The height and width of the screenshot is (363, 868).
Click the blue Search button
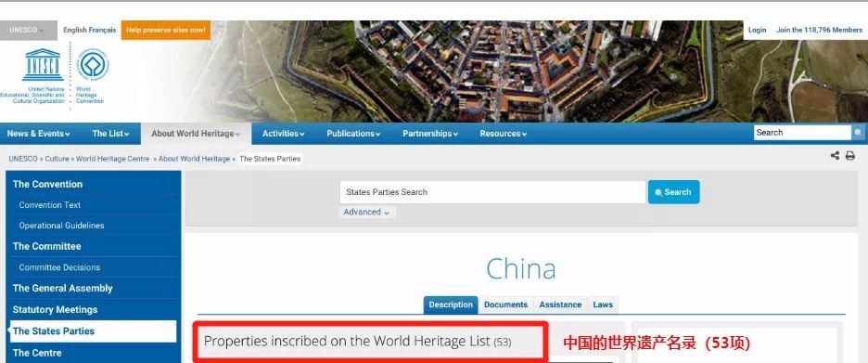[673, 192]
